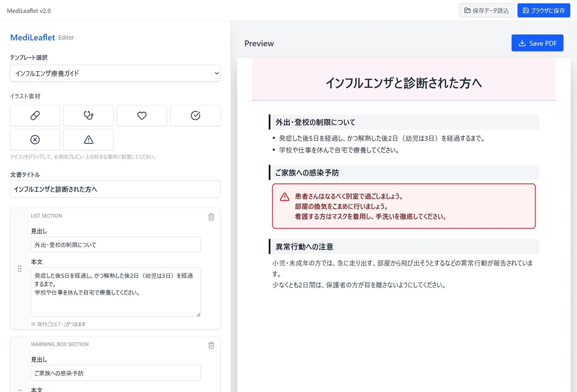This screenshot has width=577, height=392.
Task: Click the 保存データ読込 button
Action: tap(486, 10)
